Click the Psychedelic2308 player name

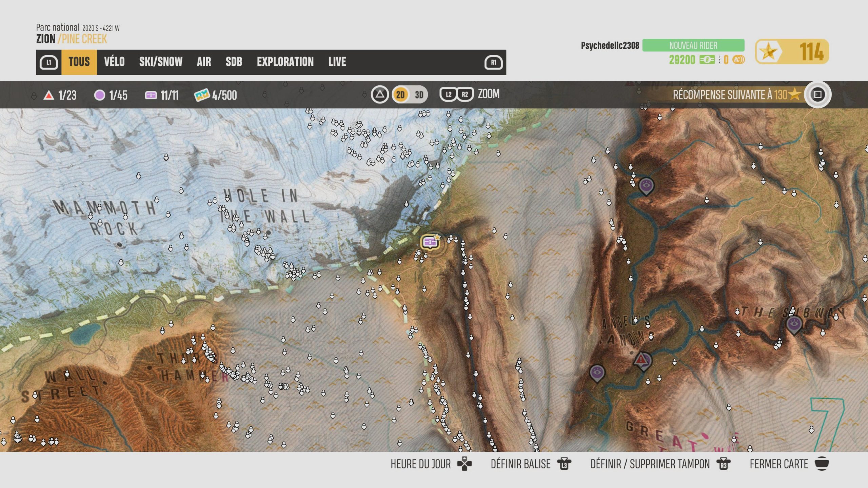(x=610, y=45)
